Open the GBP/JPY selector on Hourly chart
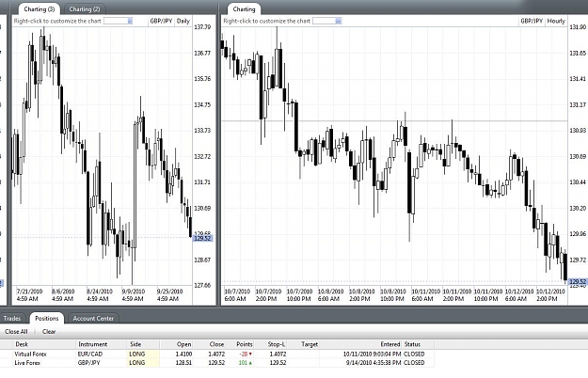 (x=532, y=21)
